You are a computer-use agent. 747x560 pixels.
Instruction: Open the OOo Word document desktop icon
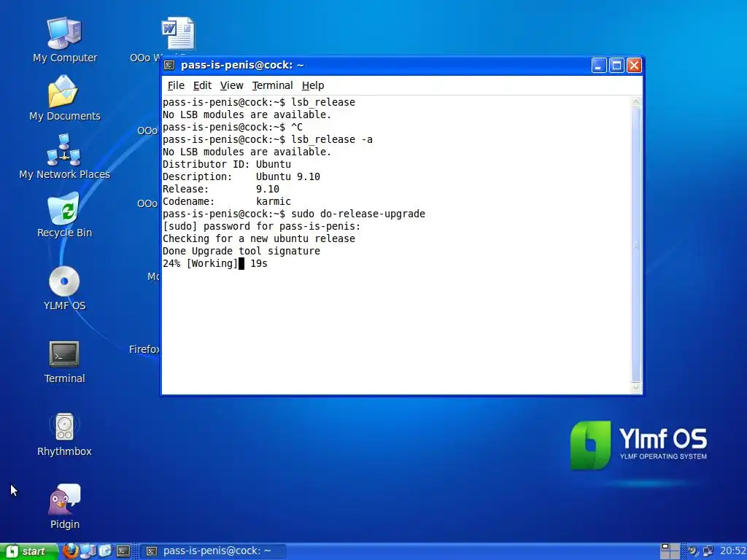[x=178, y=34]
